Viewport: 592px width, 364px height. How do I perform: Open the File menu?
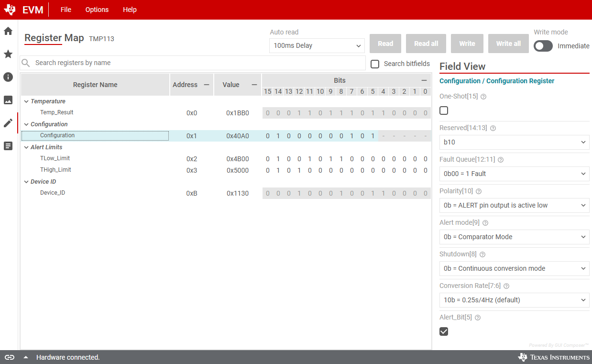[x=66, y=10]
